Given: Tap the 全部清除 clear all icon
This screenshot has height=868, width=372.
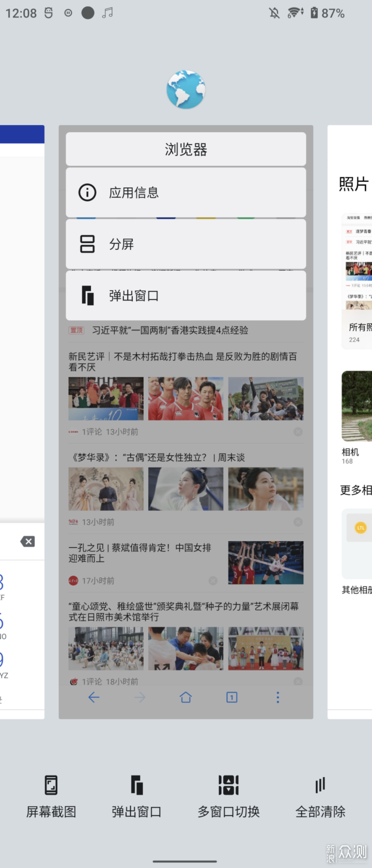Looking at the screenshot, I should 320,785.
